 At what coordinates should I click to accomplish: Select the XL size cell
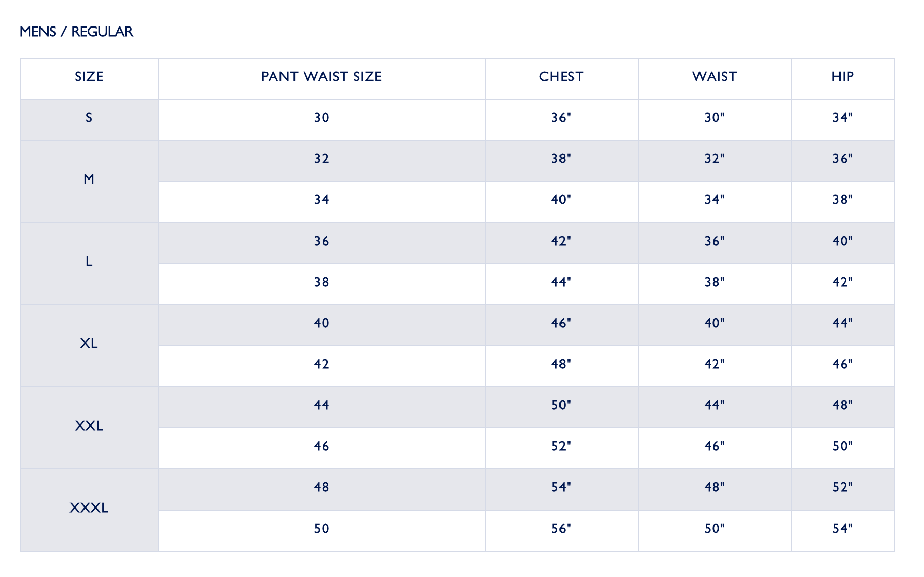(x=89, y=345)
